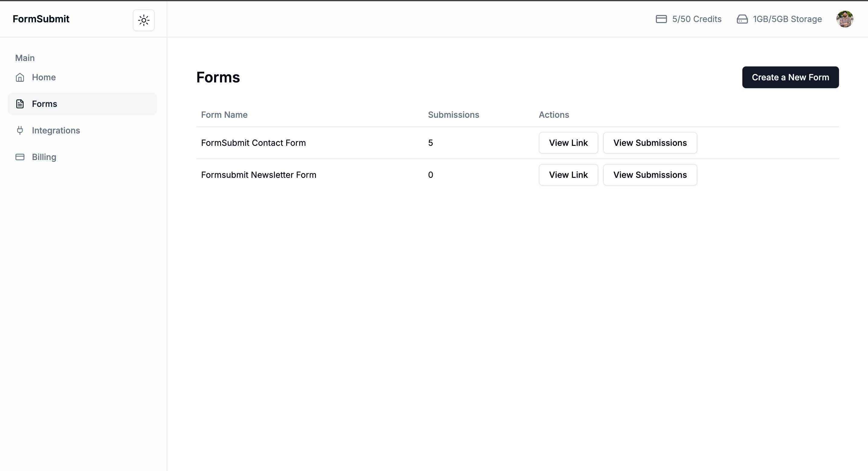View Link for FormSubmit Contact Form
Viewport: 868px width, 471px height.
pyautogui.click(x=568, y=143)
